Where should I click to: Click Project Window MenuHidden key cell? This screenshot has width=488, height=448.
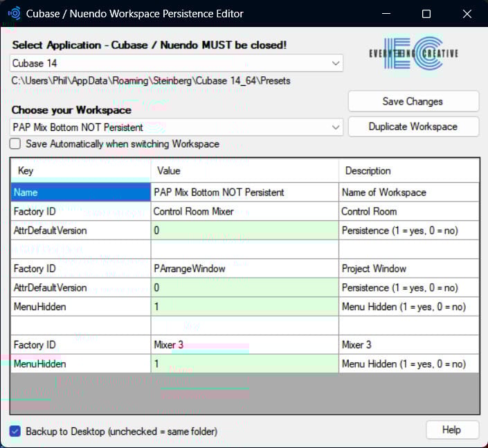coord(81,307)
